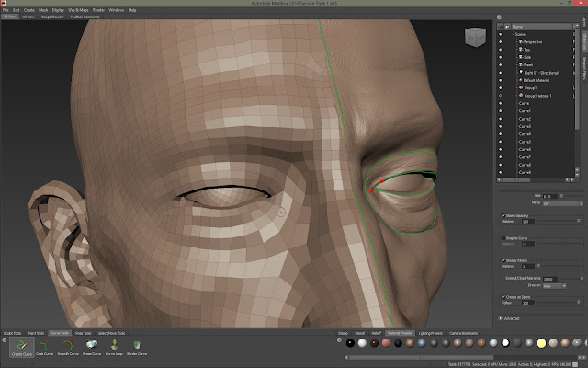588x368 pixels.
Task: Choose the Erase Curve tool
Action: (x=92, y=347)
